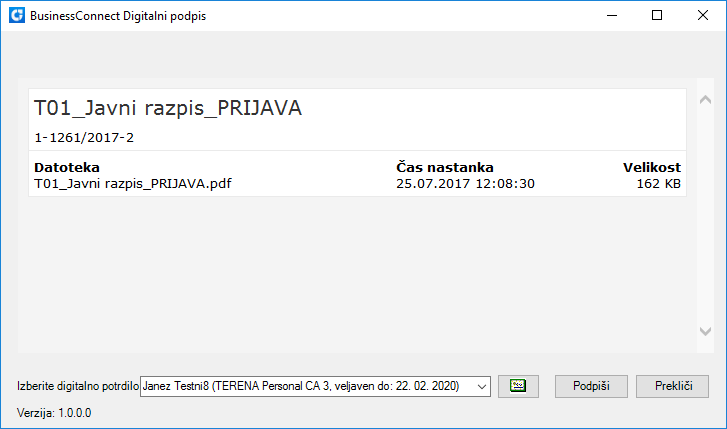Minimize the Digitalni podpis window
Screen dimensions: 727x429
point(612,15)
